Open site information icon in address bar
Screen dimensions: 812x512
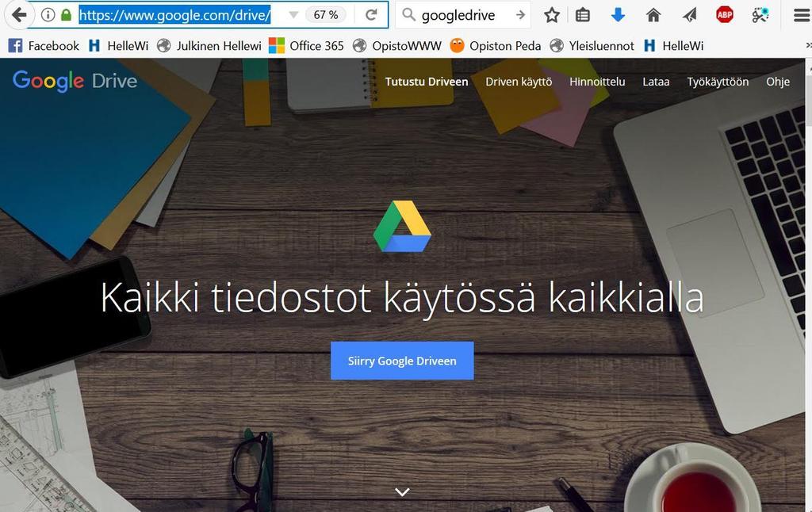click(x=48, y=15)
